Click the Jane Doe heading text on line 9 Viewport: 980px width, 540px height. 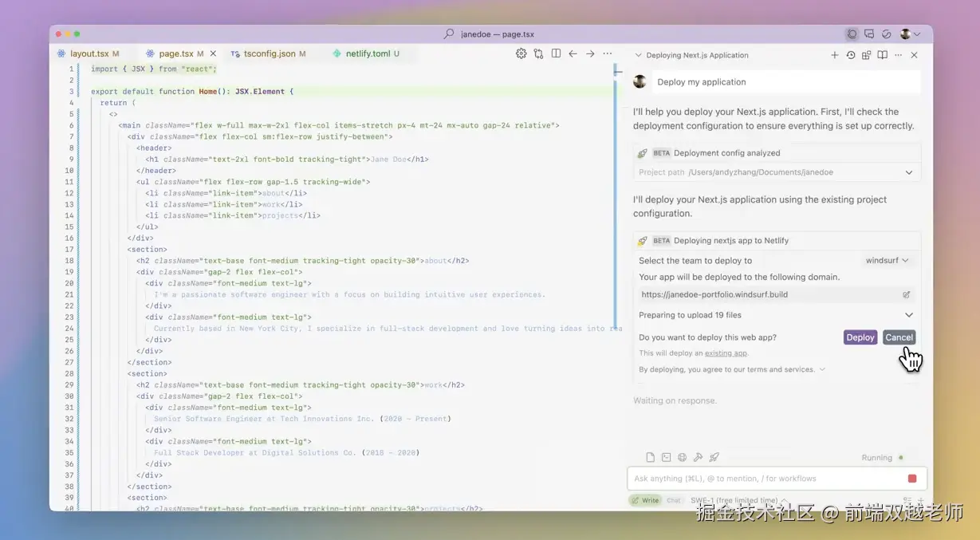pyautogui.click(x=389, y=160)
